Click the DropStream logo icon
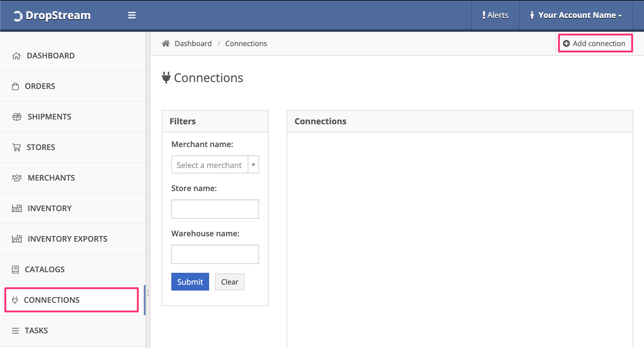Screen dimensions: 644x348 coord(18,16)
